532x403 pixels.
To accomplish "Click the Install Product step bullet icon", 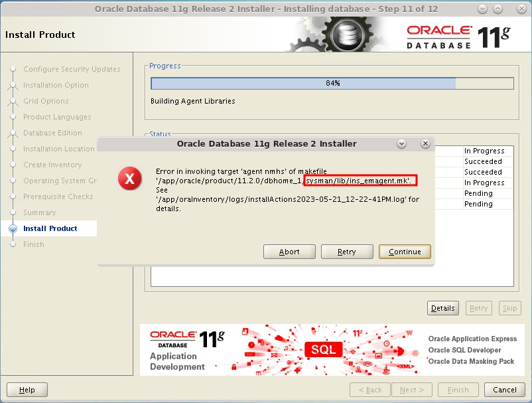I will tap(13, 228).
